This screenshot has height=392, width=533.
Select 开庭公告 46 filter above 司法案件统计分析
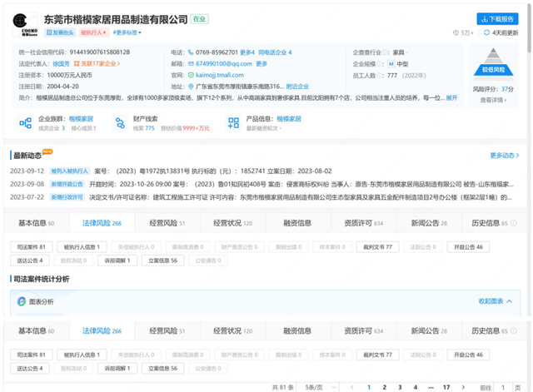tap(468, 247)
